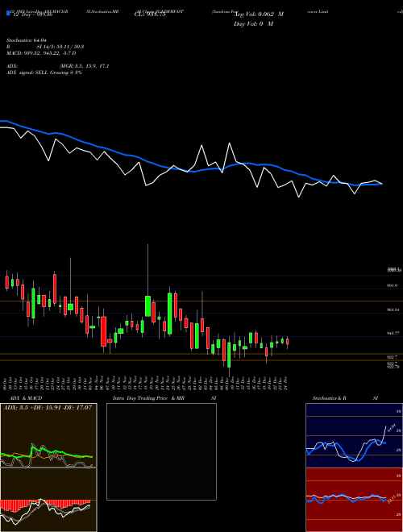Image resolution: width=403 pixels, height=532 pixels.
Task: Click the 'Stochastics & R' panel title
Action: point(329,398)
